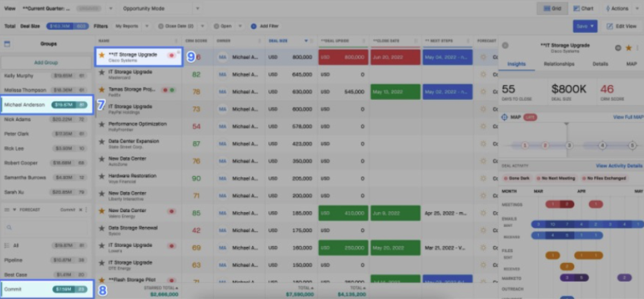Click the Close Date filter icon
Image resolution: width=644 pixels, height=299 pixels.
(x=161, y=26)
